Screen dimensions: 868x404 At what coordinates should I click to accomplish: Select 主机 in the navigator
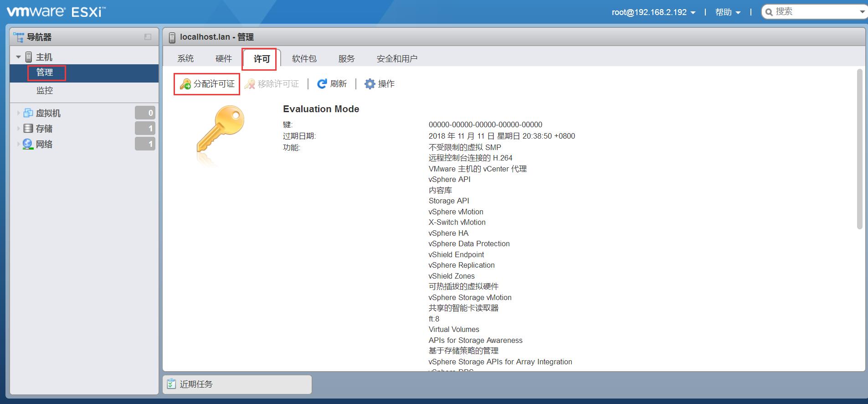point(44,57)
